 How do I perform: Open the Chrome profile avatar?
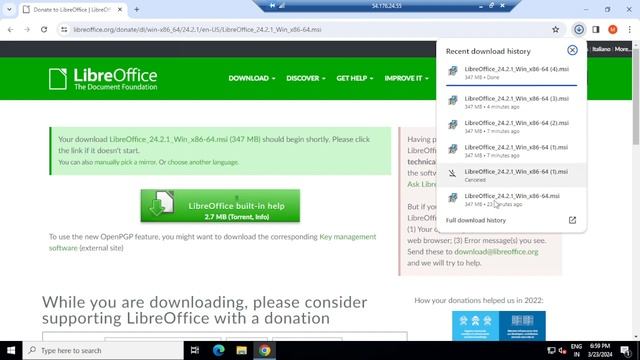tap(613, 29)
